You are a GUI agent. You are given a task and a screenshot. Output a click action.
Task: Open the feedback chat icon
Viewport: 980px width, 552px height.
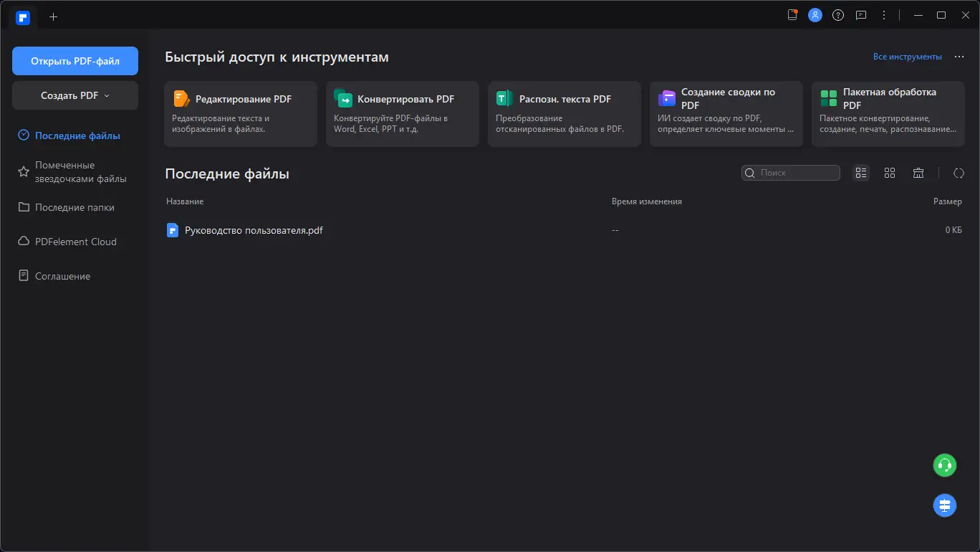click(x=860, y=14)
